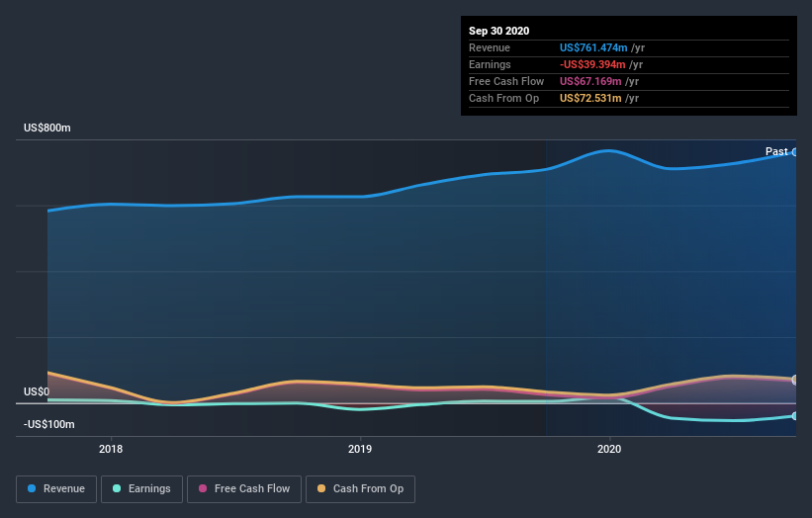Click the earnings line end data point
The height and width of the screenshot is (518, 812).
pos(794,416)
